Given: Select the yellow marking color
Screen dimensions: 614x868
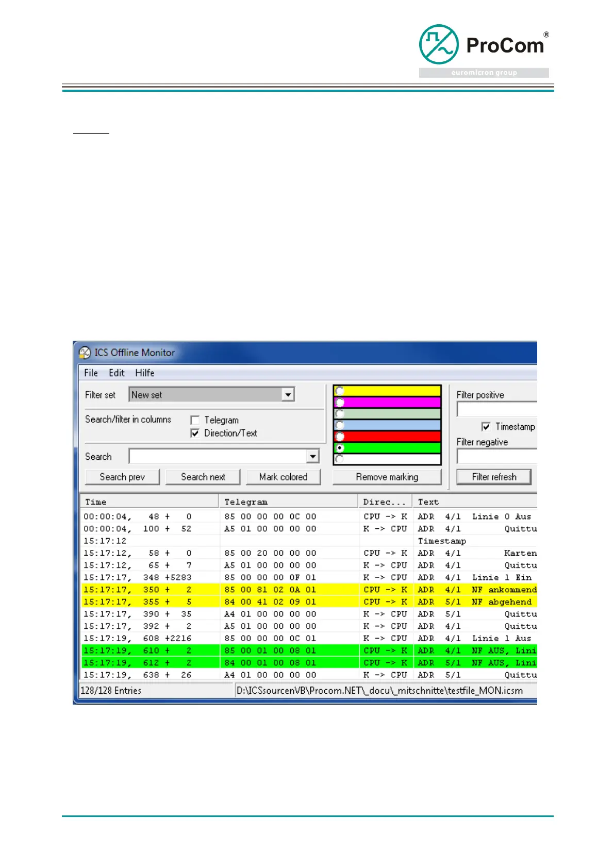Looking at the screenshot, I should 340,391.
